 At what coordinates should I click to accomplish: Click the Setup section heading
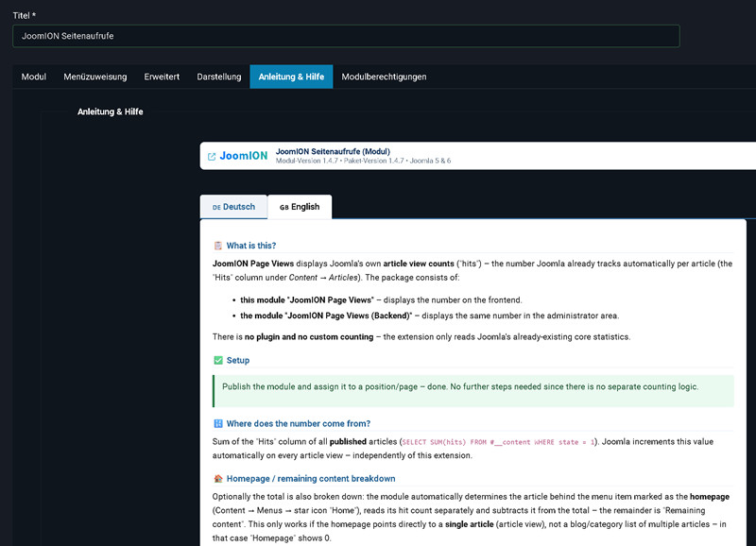[x=238, y=361]
